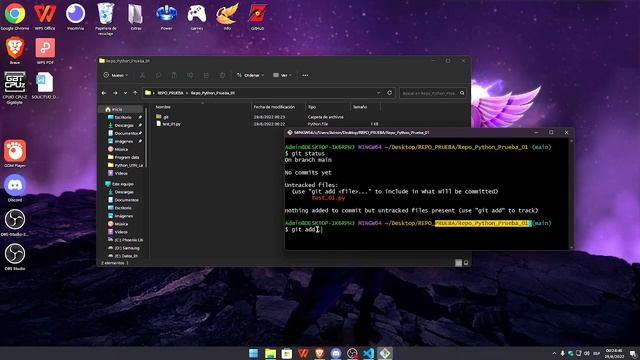Image resolution: width=640 pixels, height=360 pixels.
Task: Open the Ver view dropdown
Action: pyautogui.click(x=282, y=75)
